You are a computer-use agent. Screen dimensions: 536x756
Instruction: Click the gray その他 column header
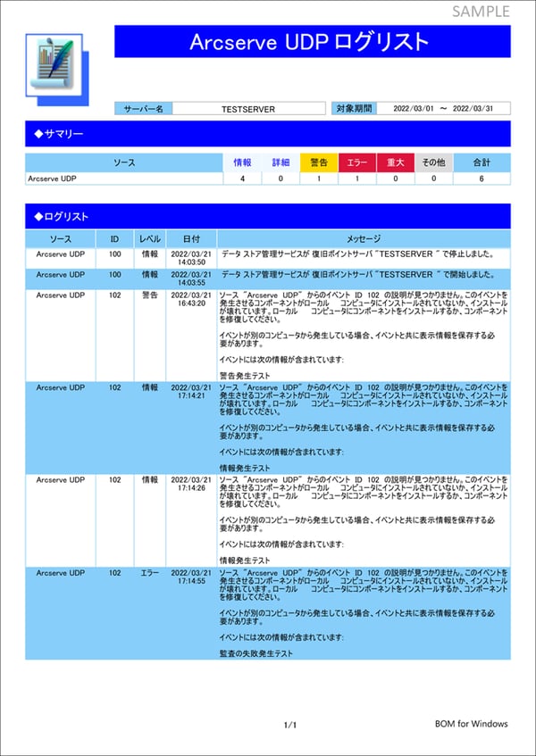point(434,163)
